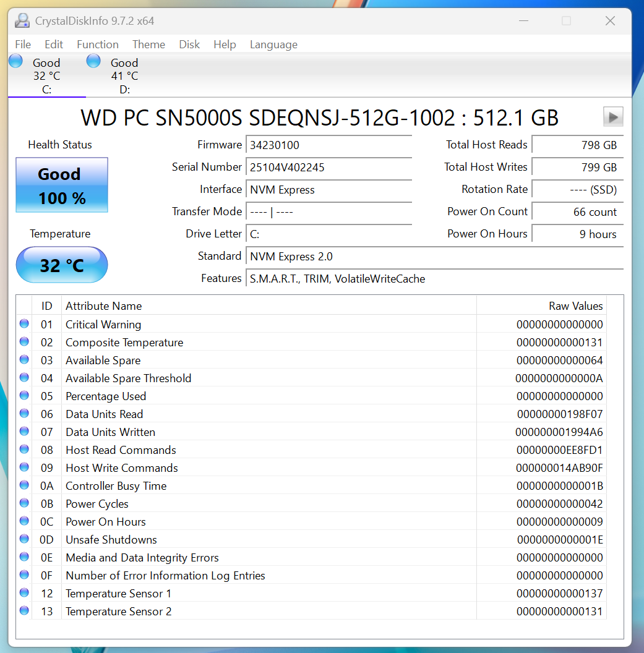Click inside the Serial Number field
644x653 pixels.
pos(328,168)
